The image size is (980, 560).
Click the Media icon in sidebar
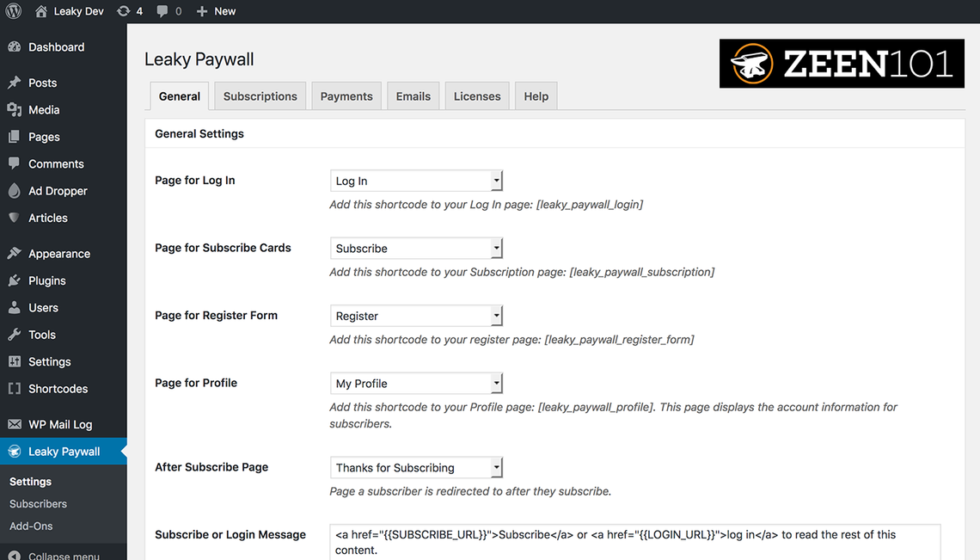click(x=15, y=109)
